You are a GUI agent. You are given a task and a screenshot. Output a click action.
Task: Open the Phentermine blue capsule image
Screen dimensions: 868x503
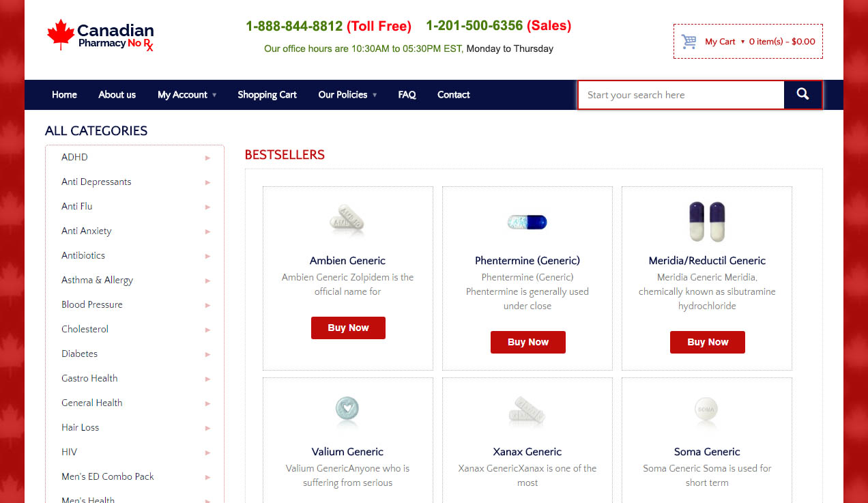[x=527, y=222]
